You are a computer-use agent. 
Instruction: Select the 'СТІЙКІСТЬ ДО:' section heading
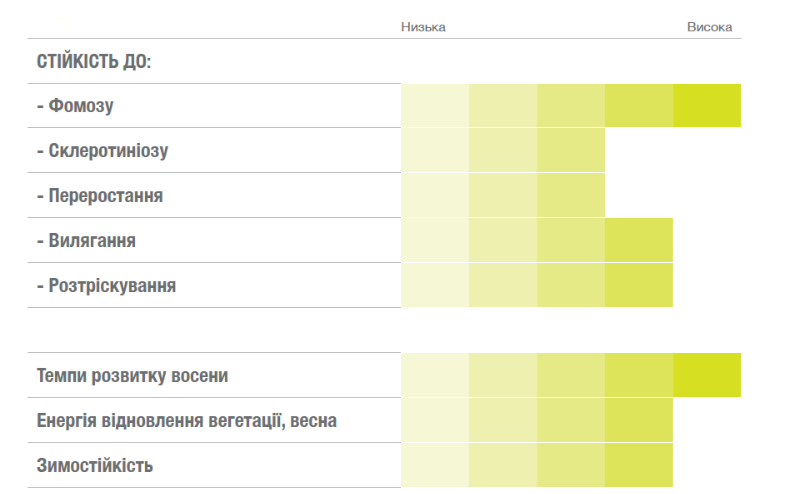94,61
